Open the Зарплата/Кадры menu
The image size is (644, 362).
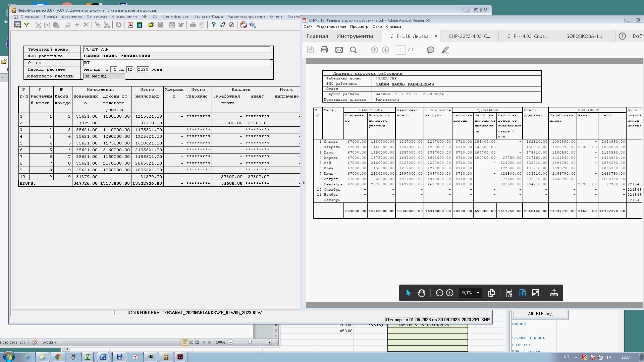coord(208,16)
